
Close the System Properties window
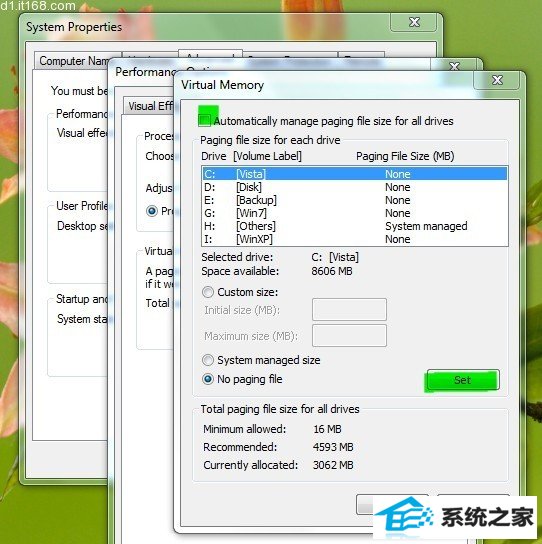[414, 22]
